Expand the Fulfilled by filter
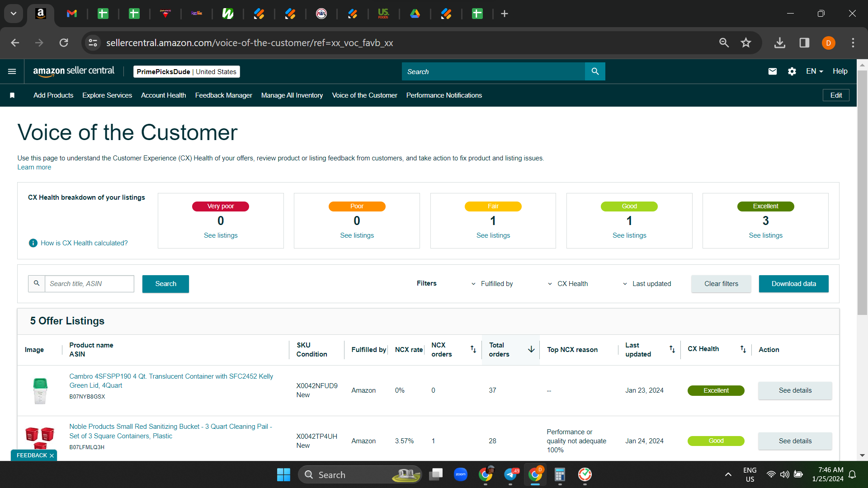This screenshot has height=488, width=868. pos(492,284)
